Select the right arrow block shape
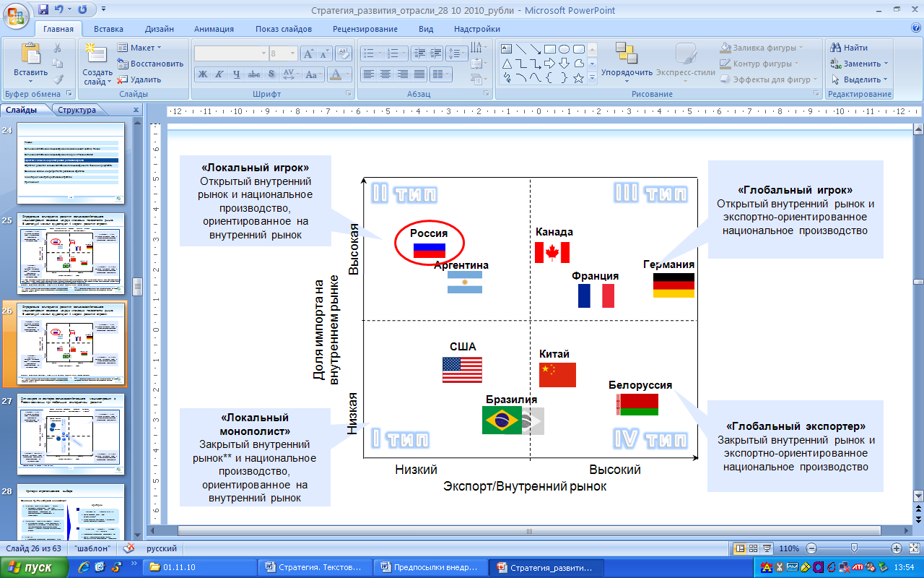The height and width of the screenshot is (578, 924). 549,64
